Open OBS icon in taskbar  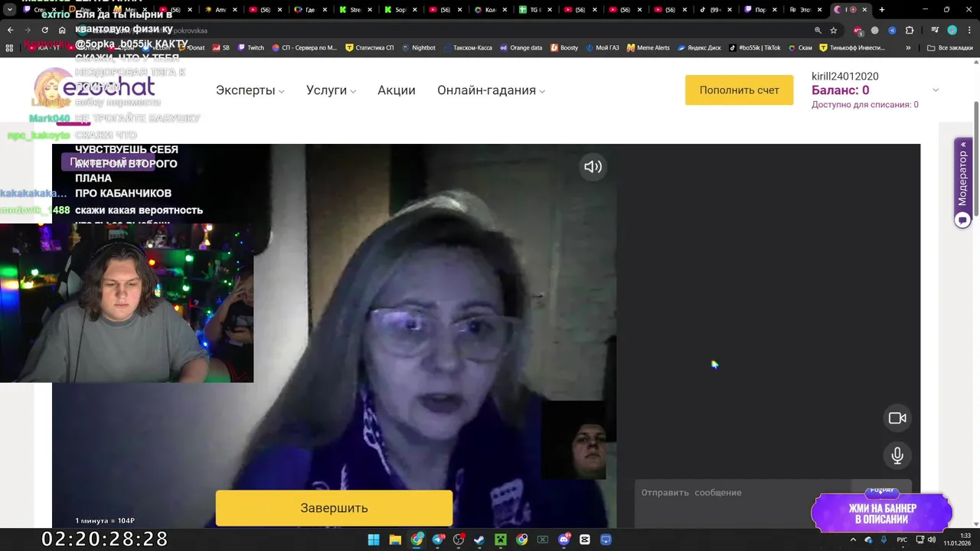459,540
